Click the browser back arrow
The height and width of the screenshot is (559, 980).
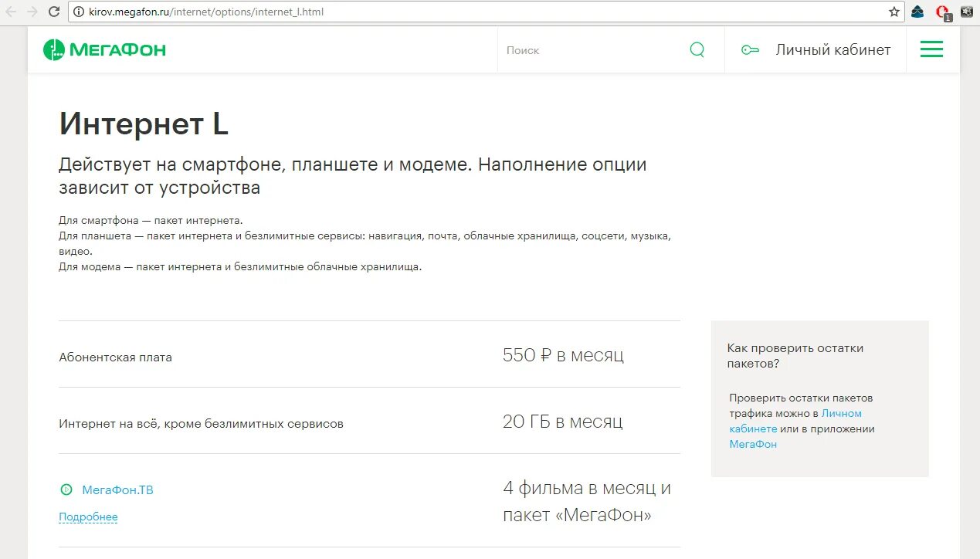click(x=11, y=12)
